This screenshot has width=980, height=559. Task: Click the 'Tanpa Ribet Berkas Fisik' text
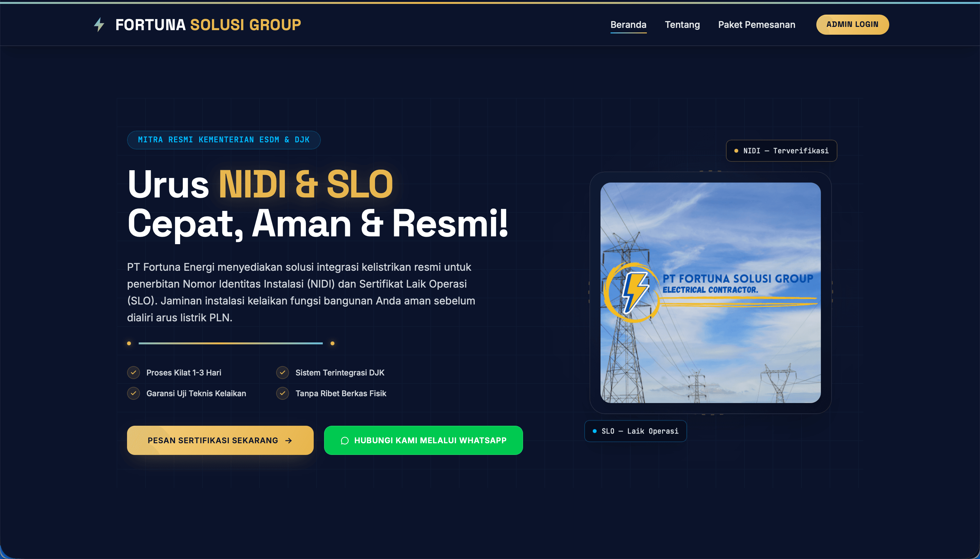[x=341, y=393]
